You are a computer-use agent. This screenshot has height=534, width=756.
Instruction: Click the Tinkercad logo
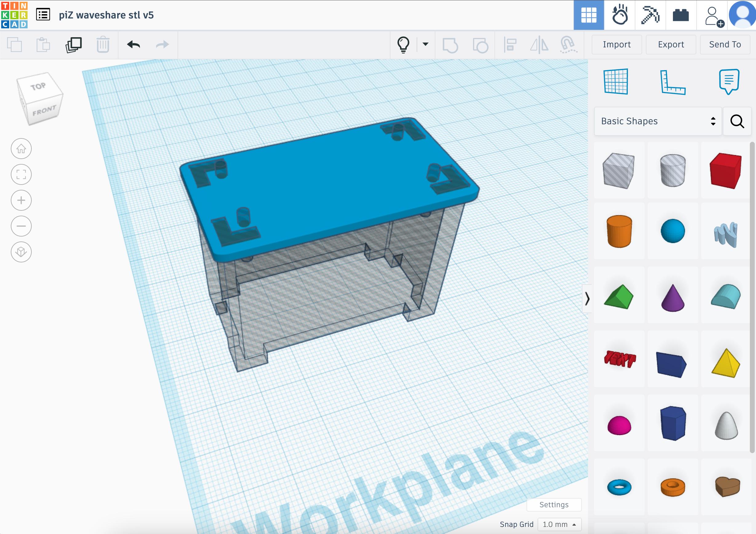(14, 15)
